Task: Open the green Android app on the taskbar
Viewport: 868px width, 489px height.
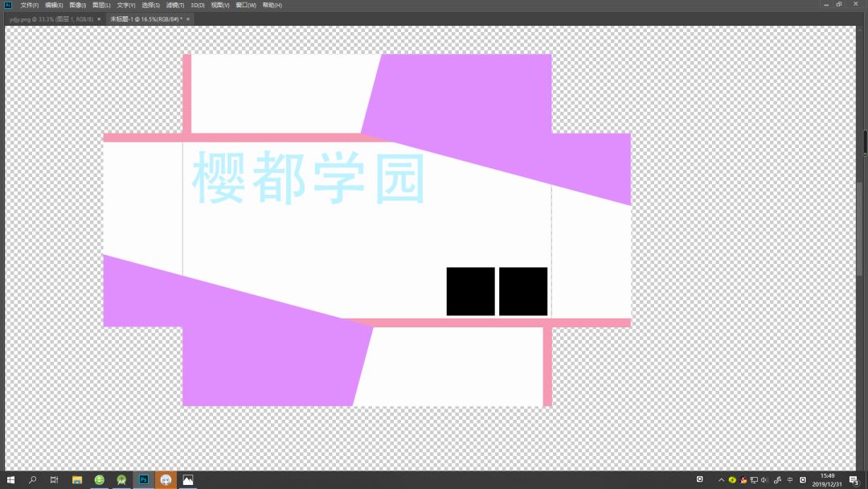Action: coord(121,479)
